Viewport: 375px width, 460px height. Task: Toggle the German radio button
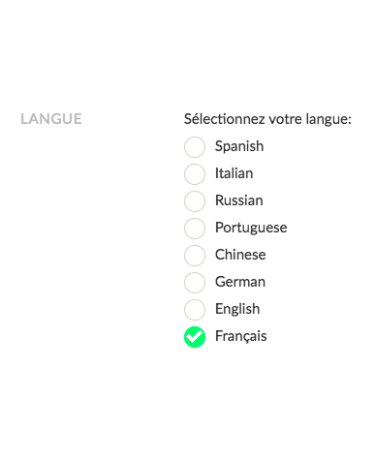click(194, 283)
